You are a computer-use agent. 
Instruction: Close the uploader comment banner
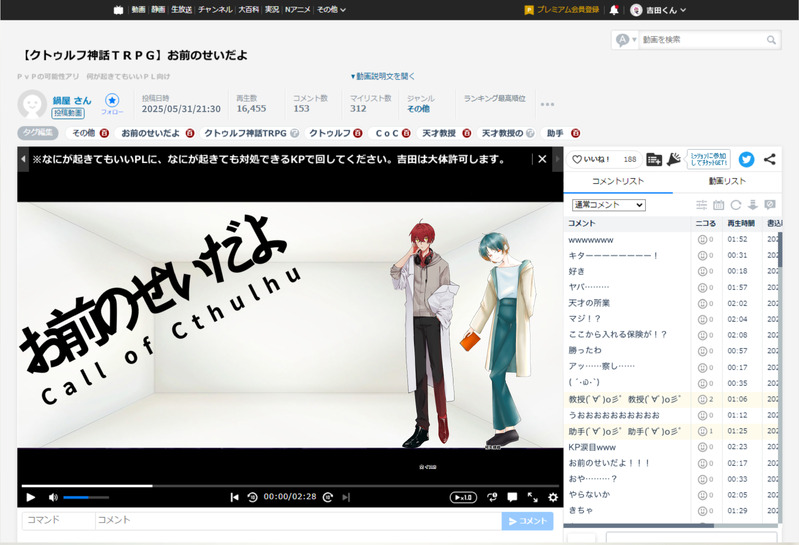[542, 159]
